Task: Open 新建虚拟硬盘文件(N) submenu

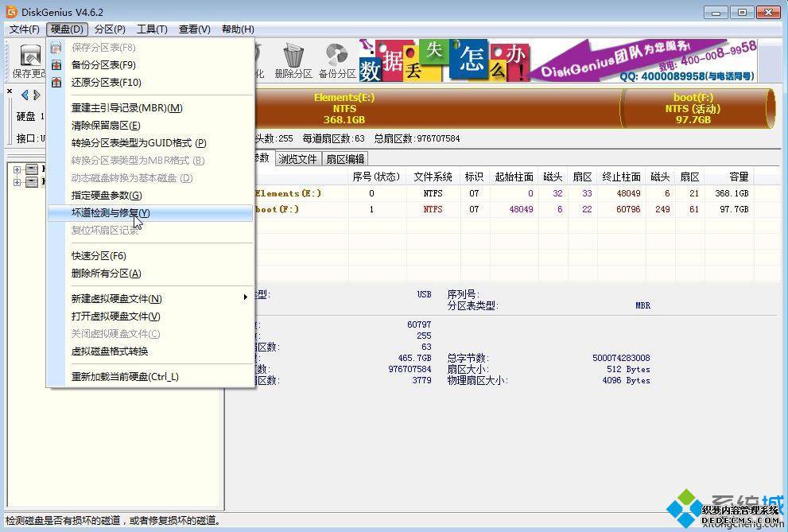Action: tap(150, 299)
